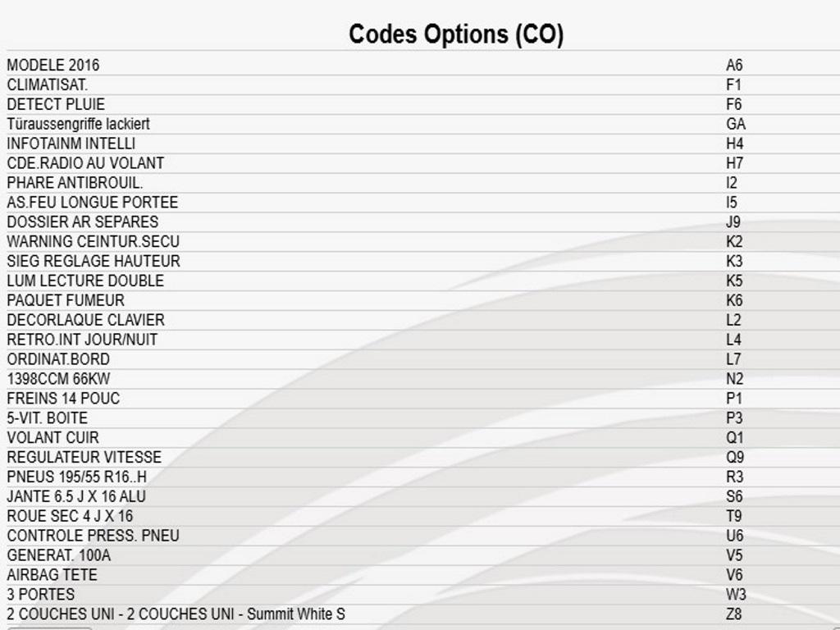The image size is (840, 630).
Task: Click the INFOTAINM INTELLI entry
Action: [71, 144]
